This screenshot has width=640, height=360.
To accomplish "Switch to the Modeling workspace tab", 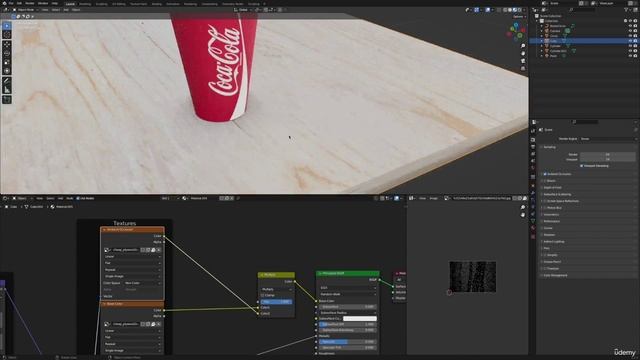I will point(85,4).
